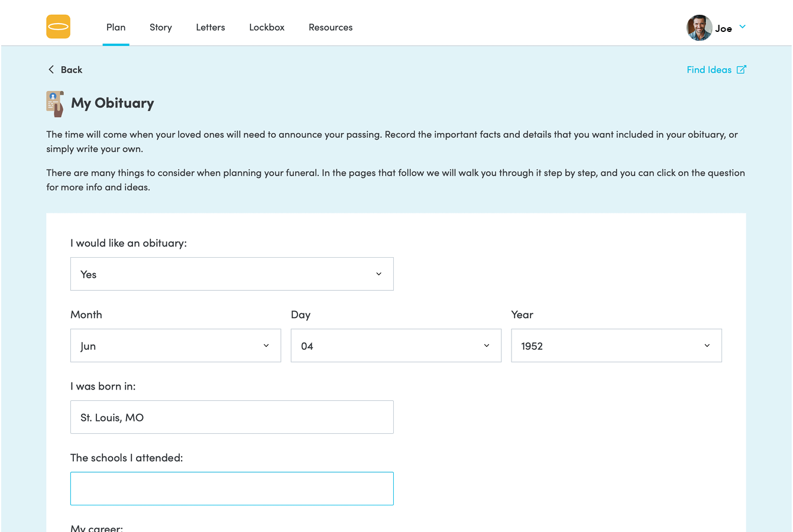Screen dimensions: 793x532
Task: Click the My Obituary heading
Action: [x=112, y=103]
